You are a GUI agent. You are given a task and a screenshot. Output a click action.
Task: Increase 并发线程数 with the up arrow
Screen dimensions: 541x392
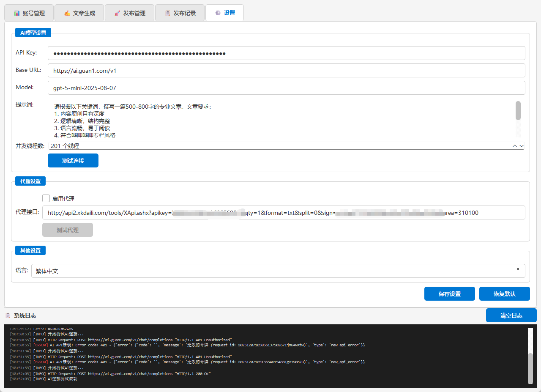(x=515, y=146)
